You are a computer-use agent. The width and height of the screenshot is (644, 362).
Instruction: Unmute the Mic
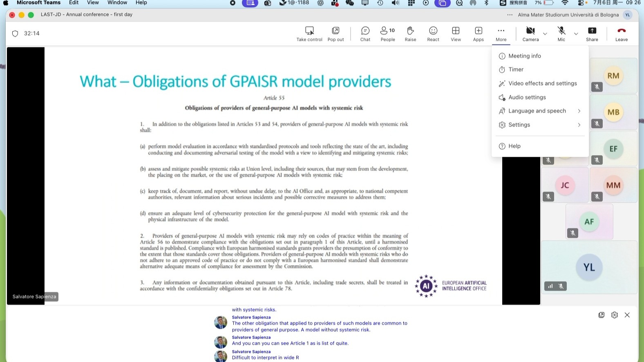point(561,34)
